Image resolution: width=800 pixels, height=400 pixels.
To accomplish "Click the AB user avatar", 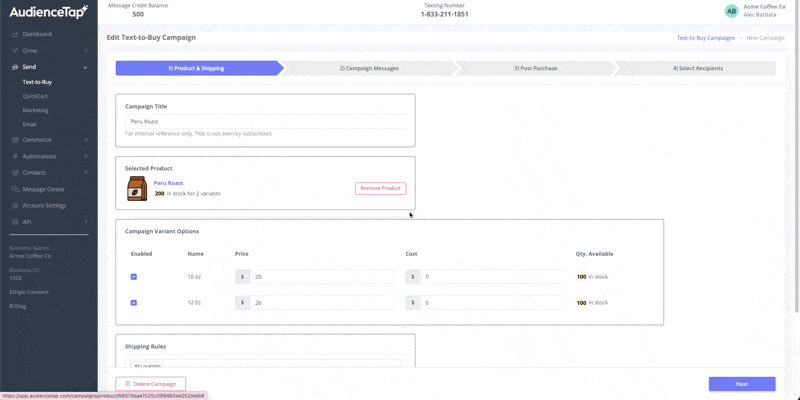I will click(x=731, y=11).
